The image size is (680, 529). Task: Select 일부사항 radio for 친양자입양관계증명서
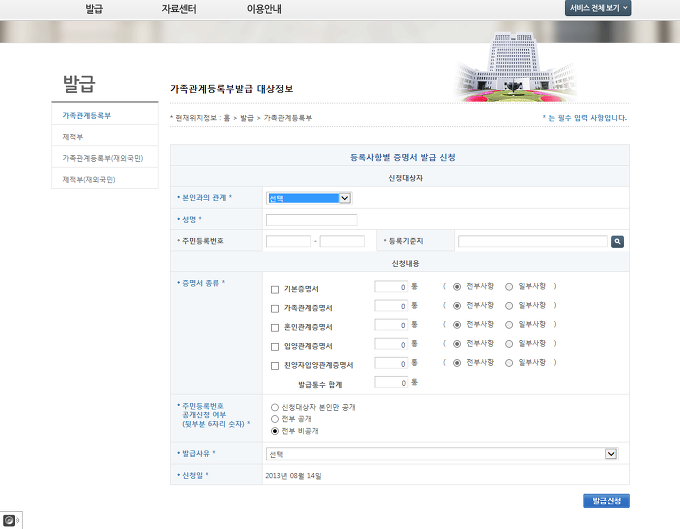tap(509, 363)
